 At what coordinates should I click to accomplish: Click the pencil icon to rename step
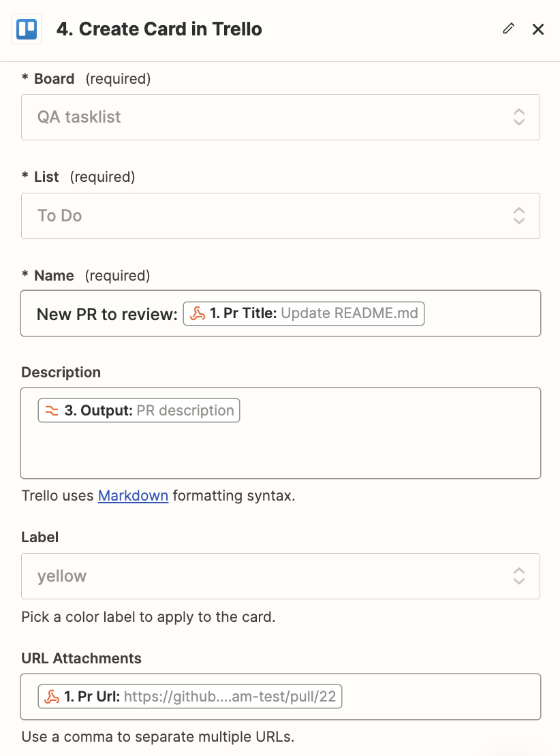508,29
